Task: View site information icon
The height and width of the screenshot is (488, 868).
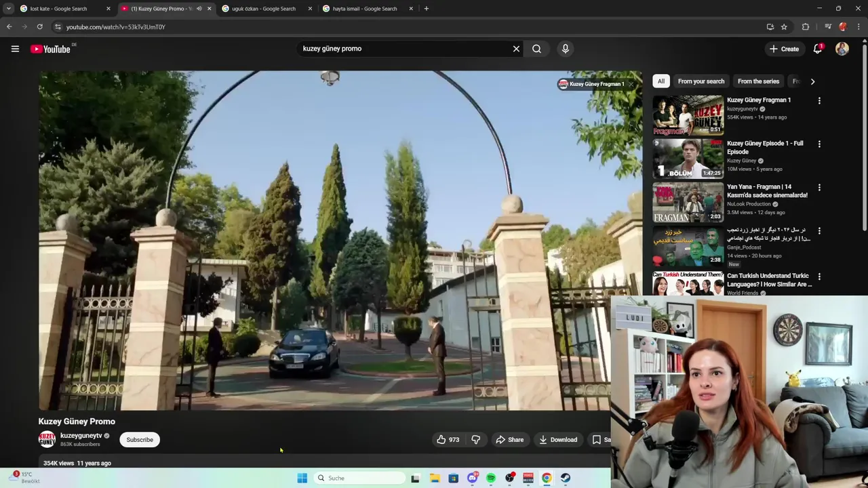Action: pos(58,27)
